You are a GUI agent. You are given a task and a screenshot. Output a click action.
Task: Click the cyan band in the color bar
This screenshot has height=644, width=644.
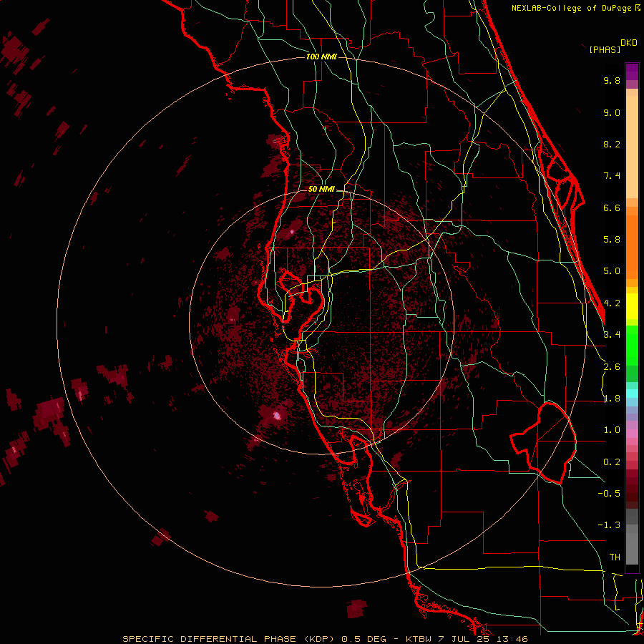click(x=632, y=394)
